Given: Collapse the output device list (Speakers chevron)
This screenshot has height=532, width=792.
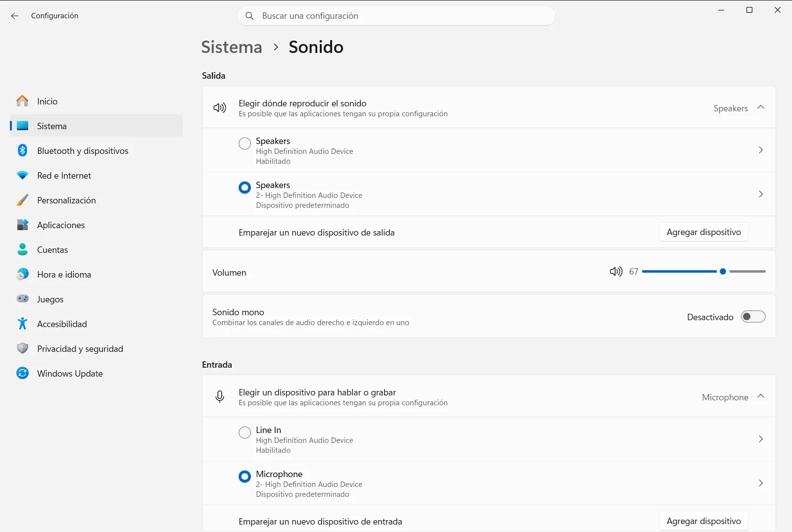Looking at the screenshot, I should pos(761,107).
